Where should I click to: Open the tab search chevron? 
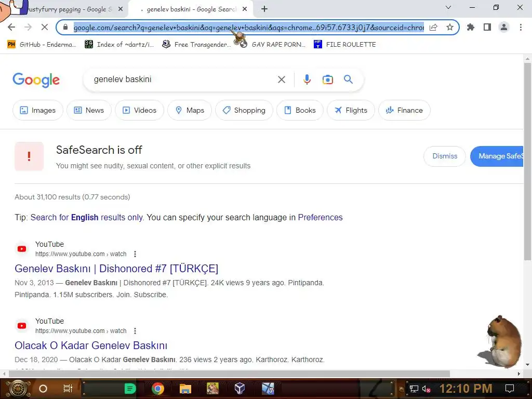[x=448, y=7]
